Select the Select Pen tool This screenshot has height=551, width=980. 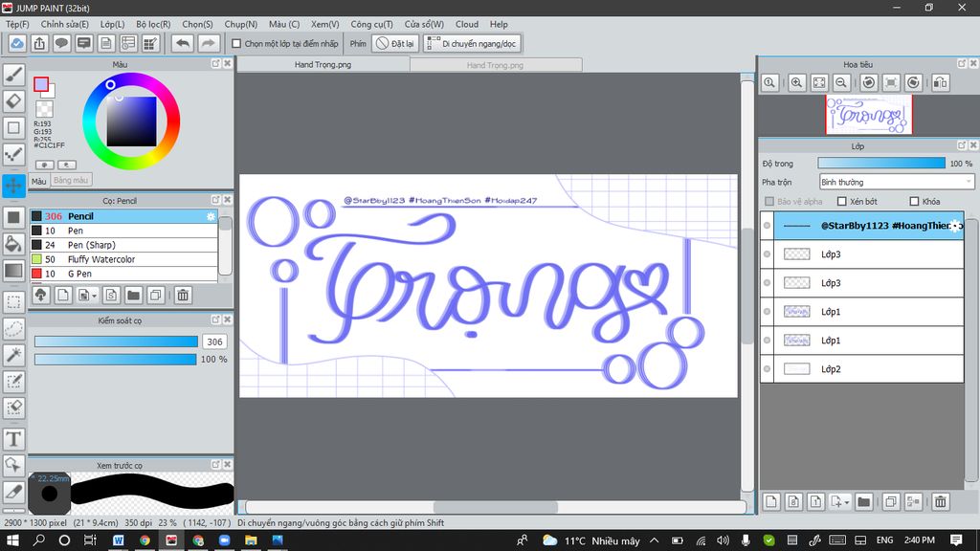pyautogui.click(x=13, y=381)
